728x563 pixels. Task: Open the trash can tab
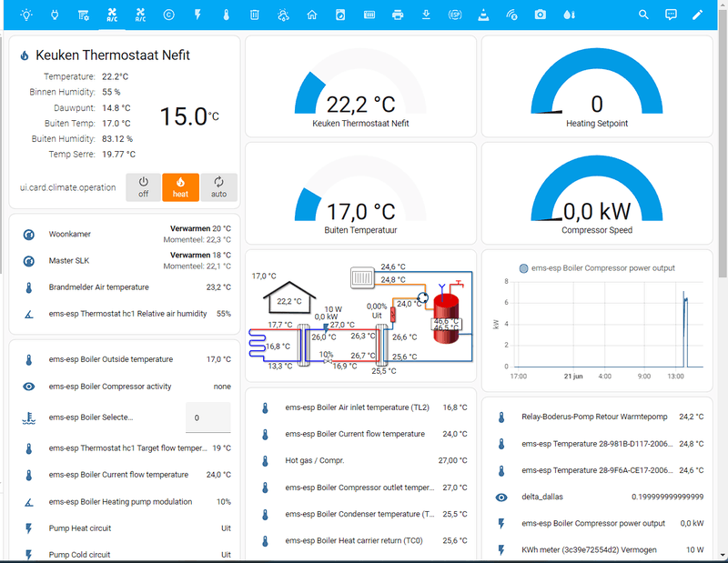point(255,15)
